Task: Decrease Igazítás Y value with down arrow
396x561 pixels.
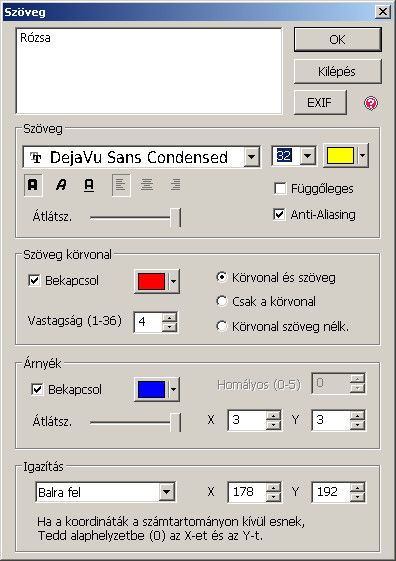Action: click(358, 497)
